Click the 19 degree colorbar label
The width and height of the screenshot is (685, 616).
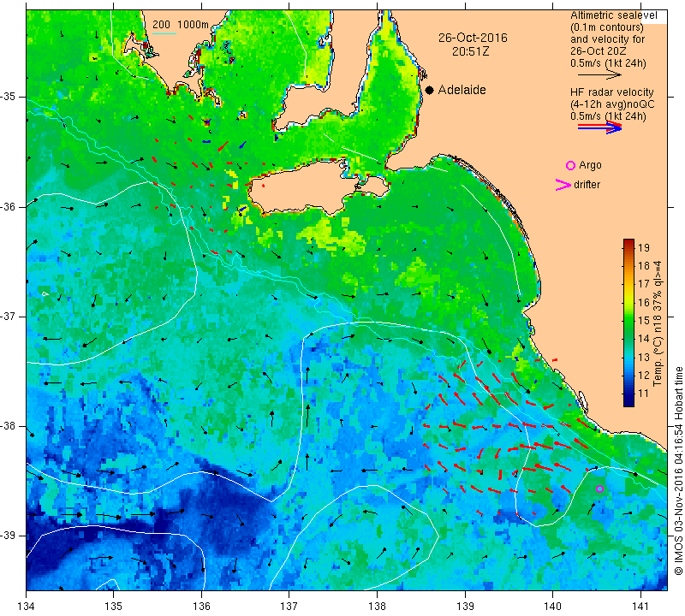(644, 248)
